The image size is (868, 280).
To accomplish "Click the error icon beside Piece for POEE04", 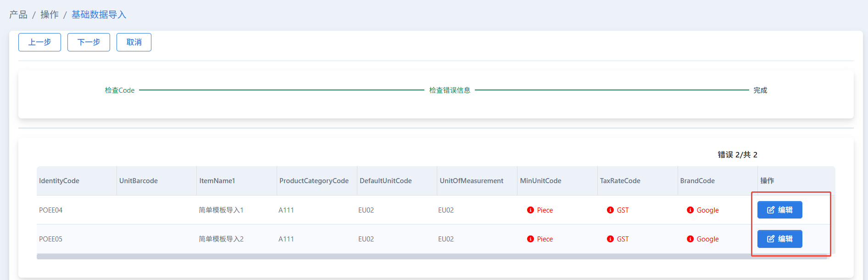I will pyautogui.click(x=530, y=210).
